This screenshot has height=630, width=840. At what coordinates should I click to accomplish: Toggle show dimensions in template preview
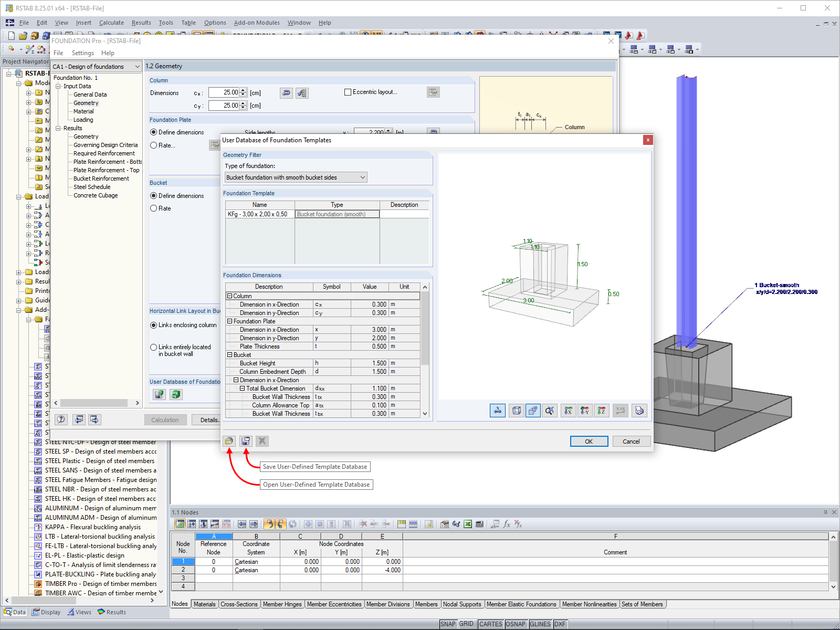tap(498, 411)
